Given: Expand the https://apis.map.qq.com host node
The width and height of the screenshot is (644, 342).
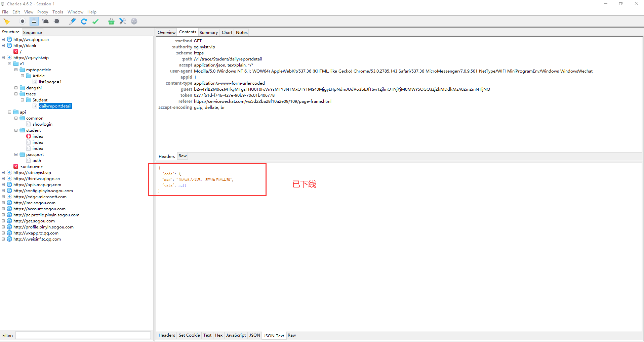Looking at the screenshot, I should coord(3,185).
